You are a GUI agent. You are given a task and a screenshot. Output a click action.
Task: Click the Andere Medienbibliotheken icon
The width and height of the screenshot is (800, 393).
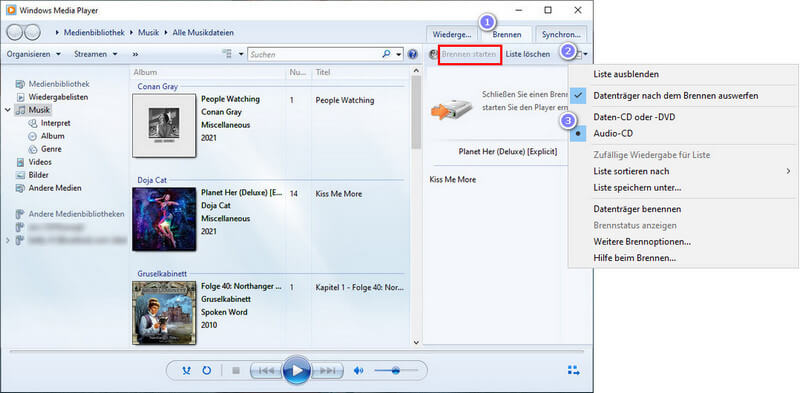pos(20,214)
